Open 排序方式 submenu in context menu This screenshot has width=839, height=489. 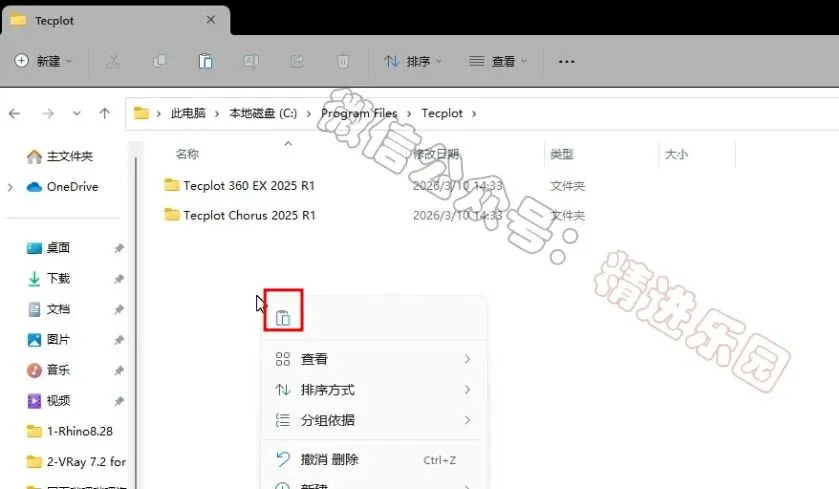point(373,389)
